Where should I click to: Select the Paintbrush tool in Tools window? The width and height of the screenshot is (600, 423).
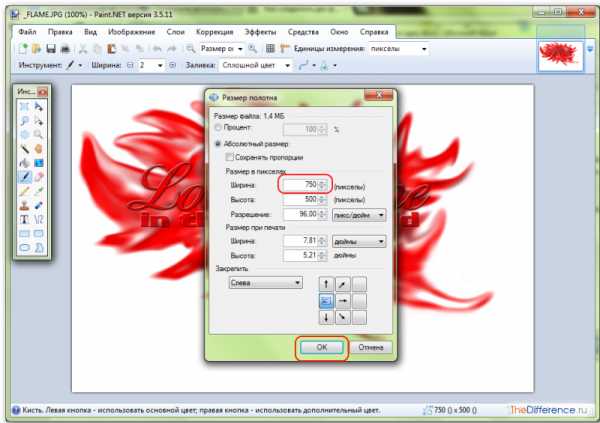(24, 177)
